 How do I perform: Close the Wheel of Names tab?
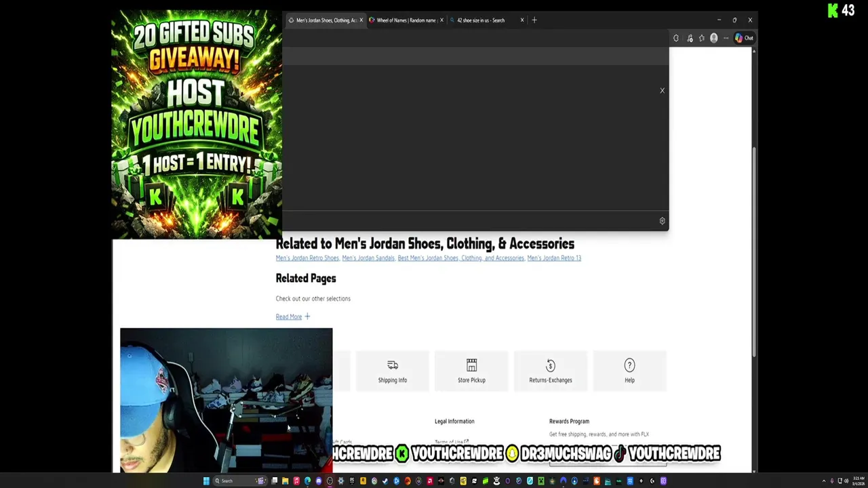pyautogui.click(x=441, y=20)
